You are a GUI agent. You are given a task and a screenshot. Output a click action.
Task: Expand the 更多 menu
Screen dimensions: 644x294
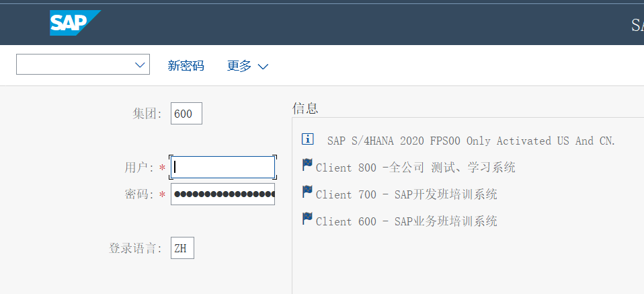tap(247, 66)
